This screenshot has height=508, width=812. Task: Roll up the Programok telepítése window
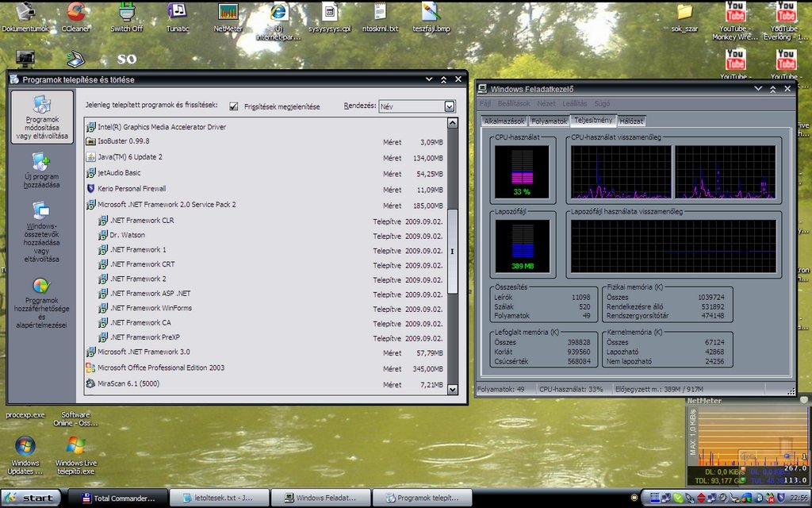pos(443,79)
